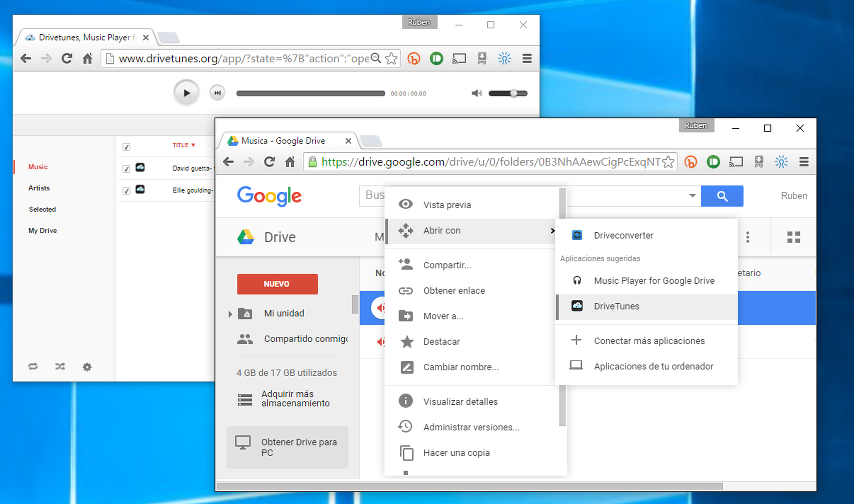Uncheck the Ellie goulding track checkbox
Viewport: 854px width, 504px height.
pos(126,191)
